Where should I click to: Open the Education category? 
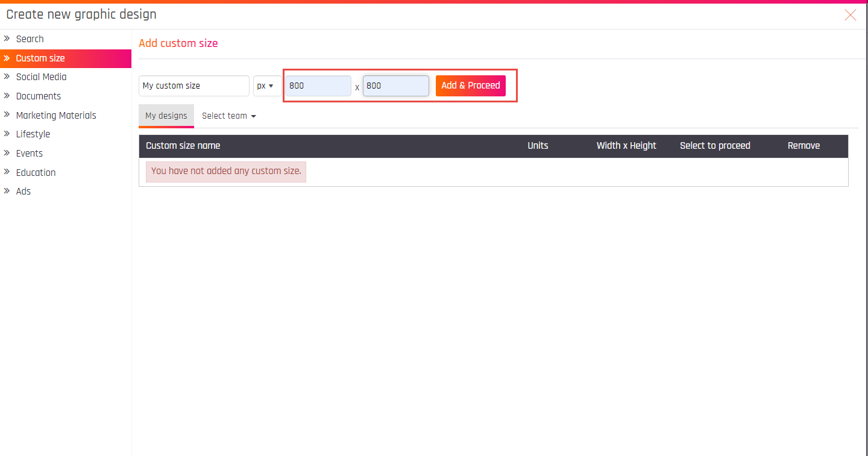point(36,172)
